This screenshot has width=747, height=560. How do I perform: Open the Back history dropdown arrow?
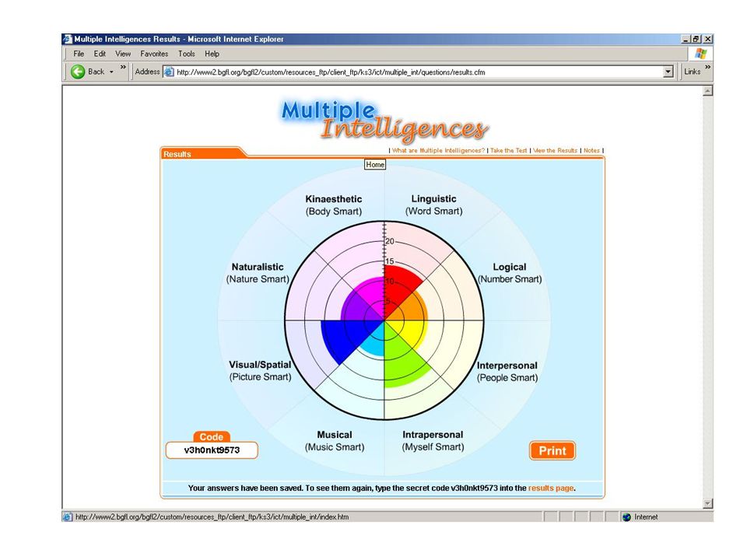(111, 72)
